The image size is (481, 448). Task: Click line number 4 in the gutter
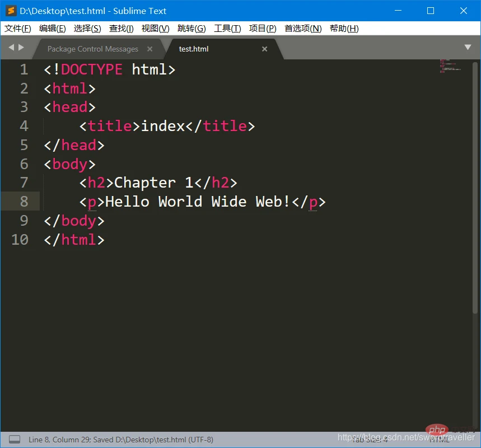pyautogui.click(x=24, y=126)
